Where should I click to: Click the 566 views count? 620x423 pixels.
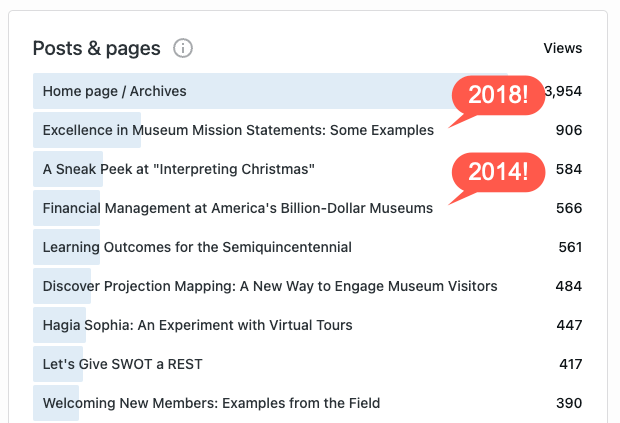coord(569,208)
